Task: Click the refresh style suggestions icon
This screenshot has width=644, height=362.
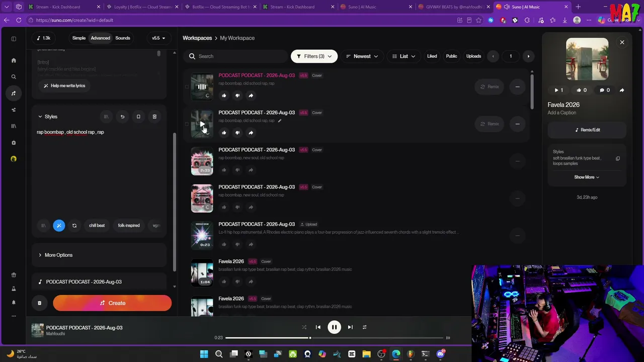Action: [74, 226]
